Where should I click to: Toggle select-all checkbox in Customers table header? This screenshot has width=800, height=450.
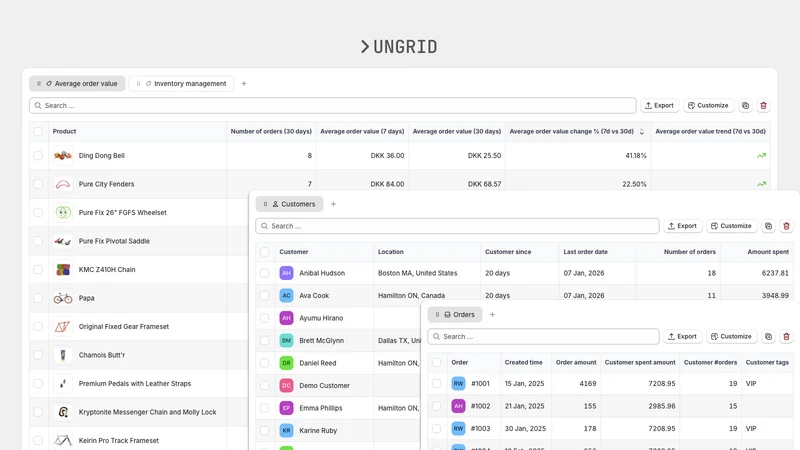coord(264,252)
